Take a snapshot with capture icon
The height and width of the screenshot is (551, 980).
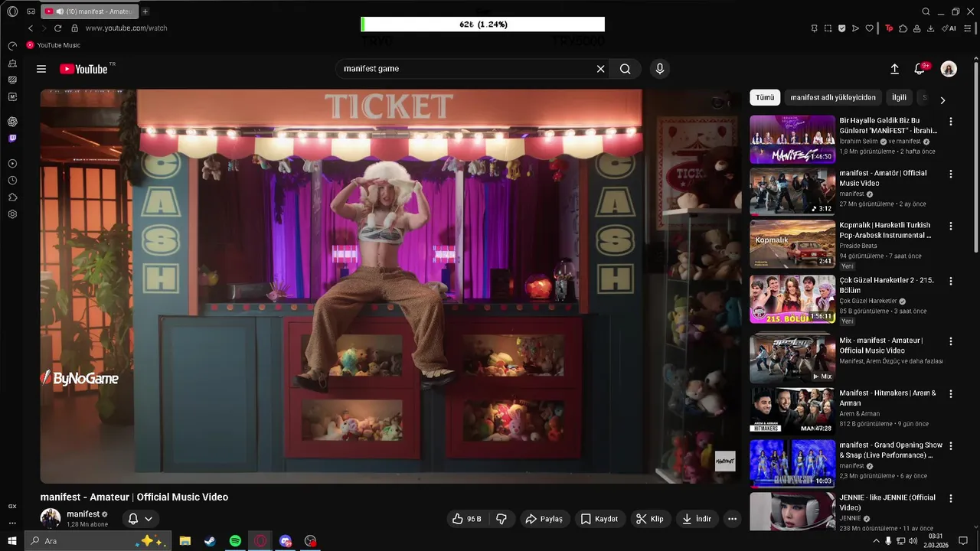[828, 28]
